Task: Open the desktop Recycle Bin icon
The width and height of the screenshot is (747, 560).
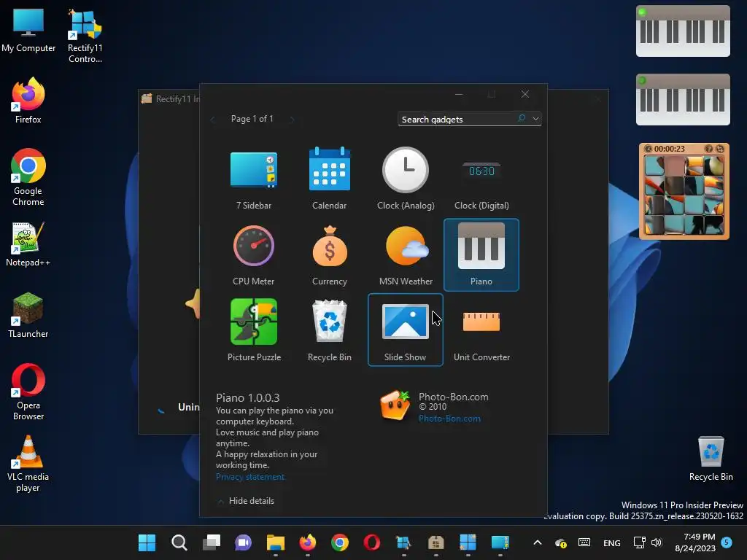Action: pos(711,459)
